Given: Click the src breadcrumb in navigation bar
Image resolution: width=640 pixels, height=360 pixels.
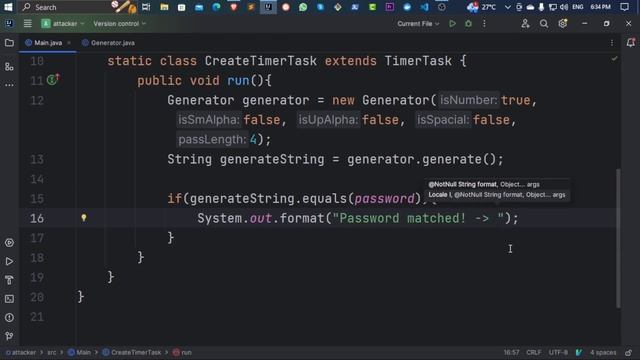Looking at the screenshot, I should (51, 353).
